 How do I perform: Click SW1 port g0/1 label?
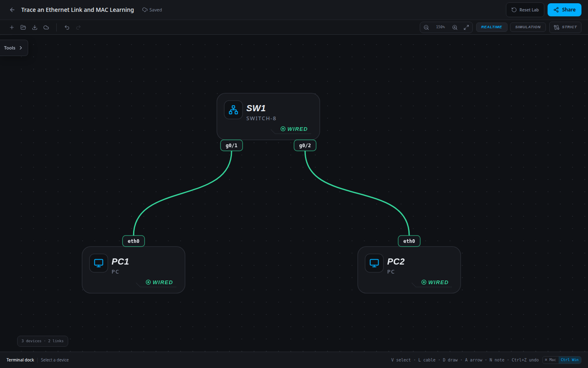232,146
